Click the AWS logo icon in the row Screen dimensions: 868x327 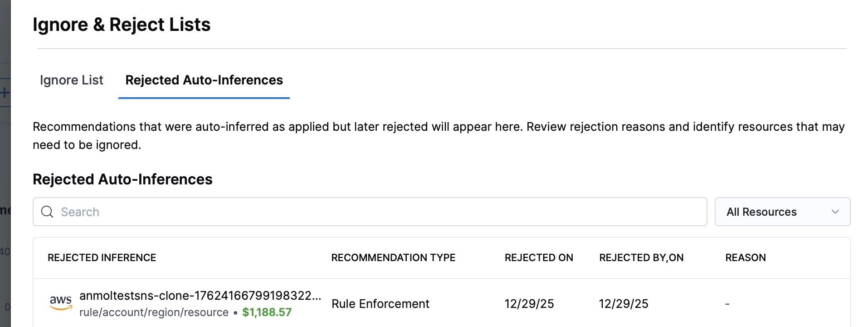click(x=61, y=302)
